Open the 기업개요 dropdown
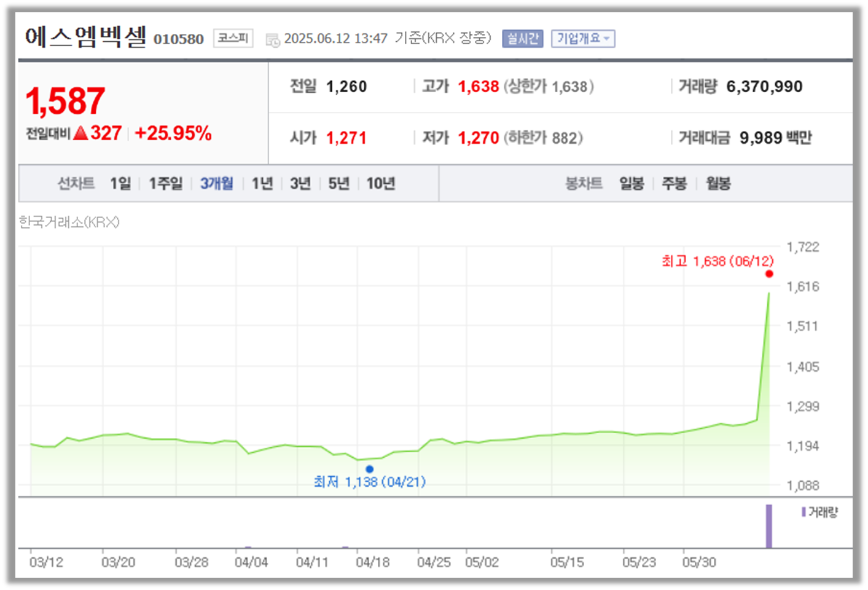Screen dimensions: 868x590 [583, 38]
